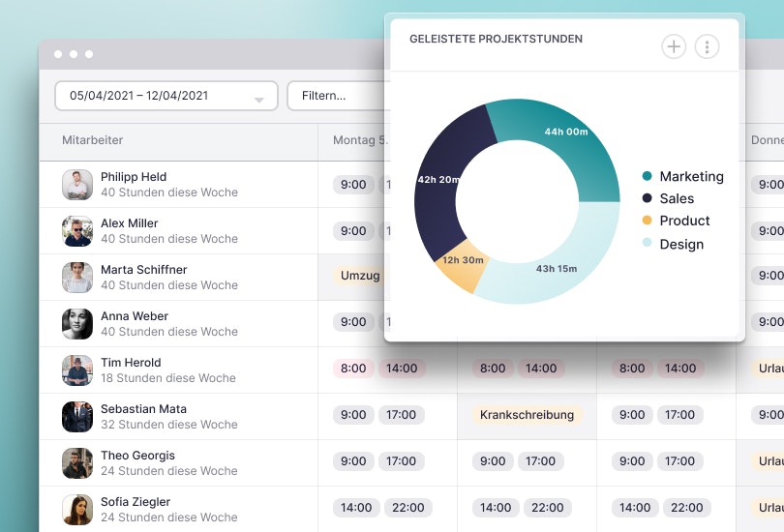Click Anna Weber's avatar photo
The image size is (784, 532).
coord(77,324)
